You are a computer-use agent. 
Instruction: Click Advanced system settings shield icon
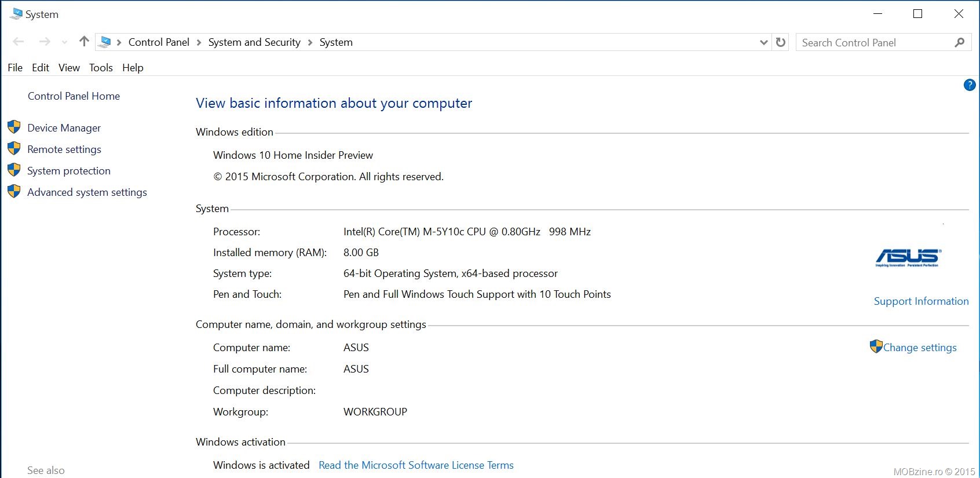[14, 191]
